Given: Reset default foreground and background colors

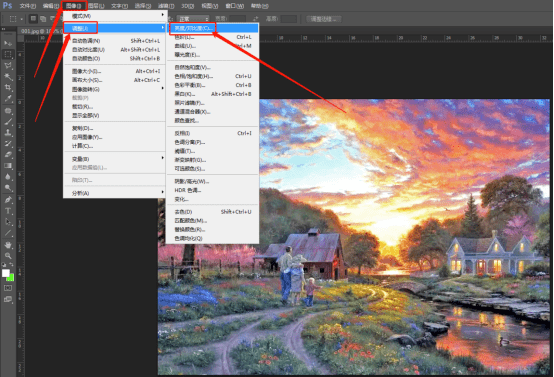Looking at the screenshot, I should tap(4, 264).
